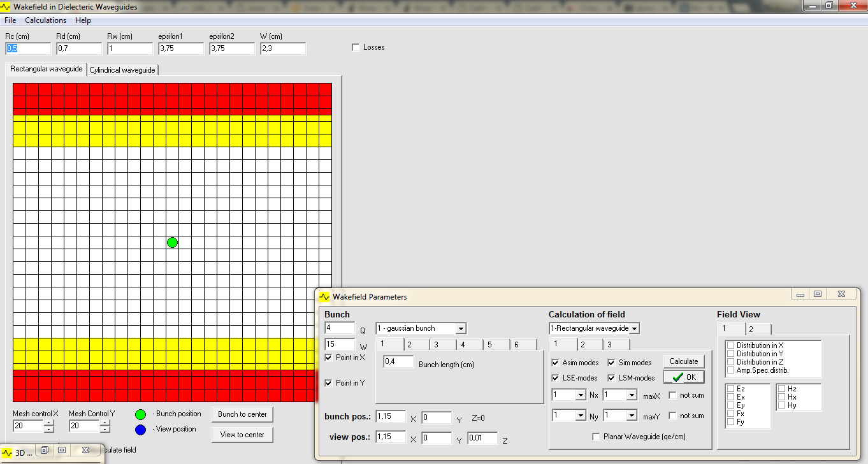This screenshot has width=868, height=464.
Task: Open the Ny dropdown
Action: 581,416
